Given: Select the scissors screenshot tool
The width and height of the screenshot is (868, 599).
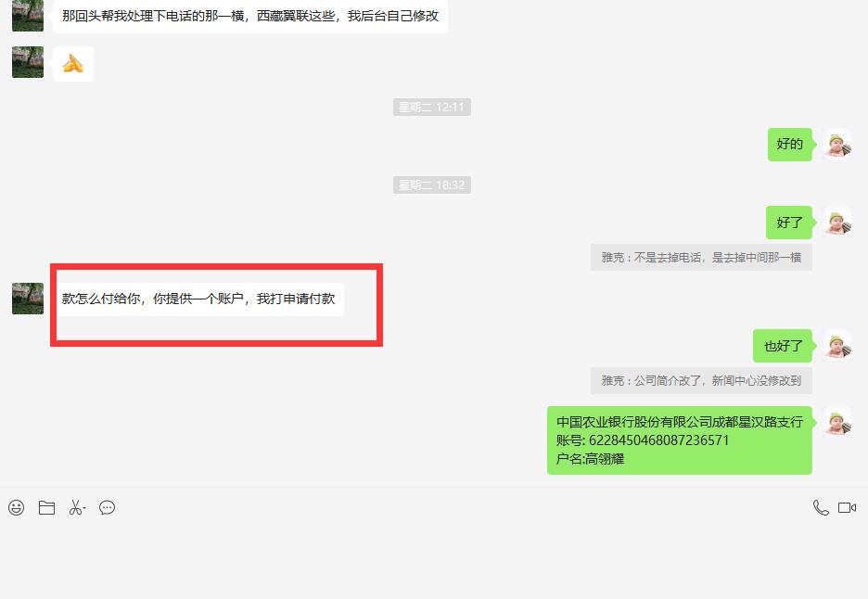Looking at the screenshot, I should click(77, 507).
